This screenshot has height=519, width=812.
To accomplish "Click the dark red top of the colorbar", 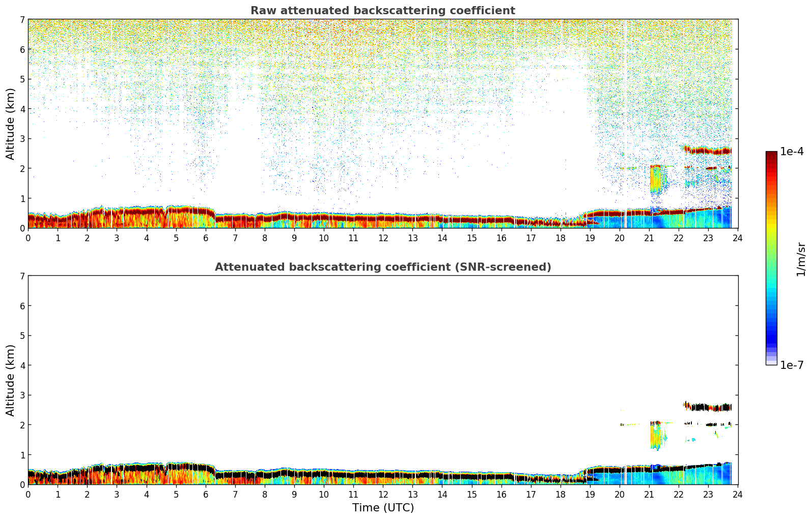I will [771, 155].
